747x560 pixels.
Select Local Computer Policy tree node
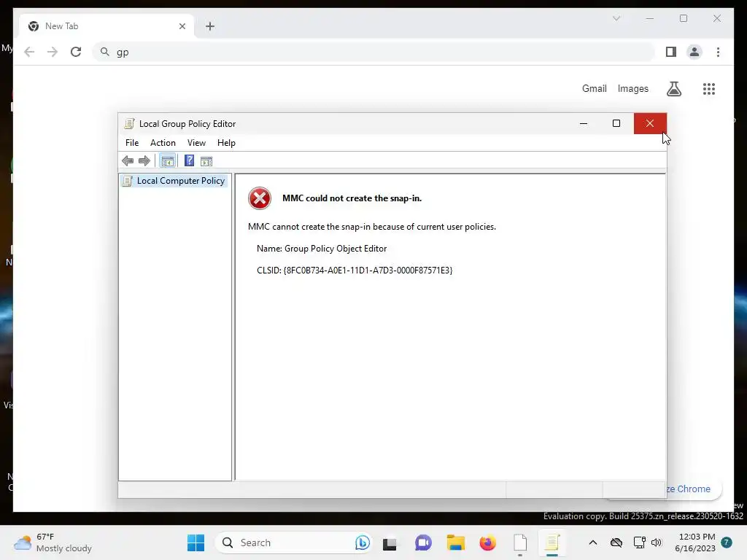[x=174, y=181]
